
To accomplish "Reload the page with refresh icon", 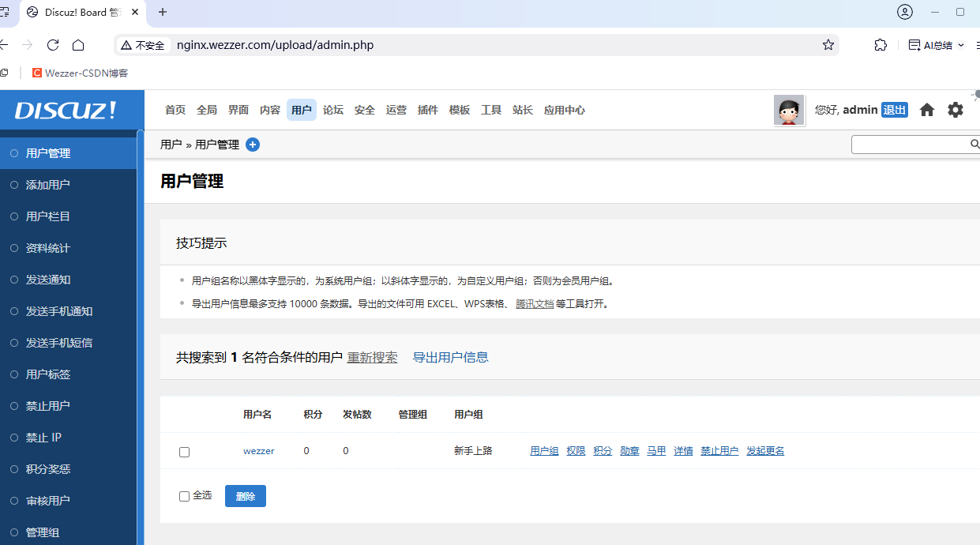I will (x=53, y=45).
